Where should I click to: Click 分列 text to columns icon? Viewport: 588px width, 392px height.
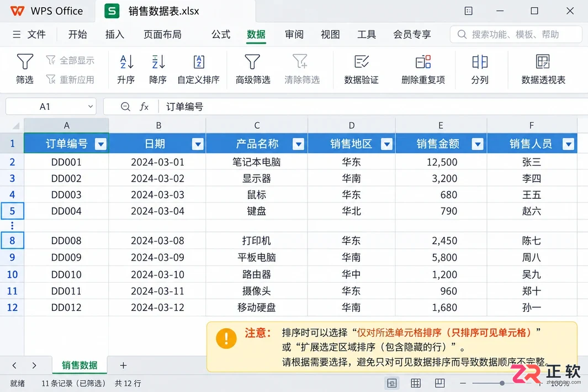pos(480,62)
